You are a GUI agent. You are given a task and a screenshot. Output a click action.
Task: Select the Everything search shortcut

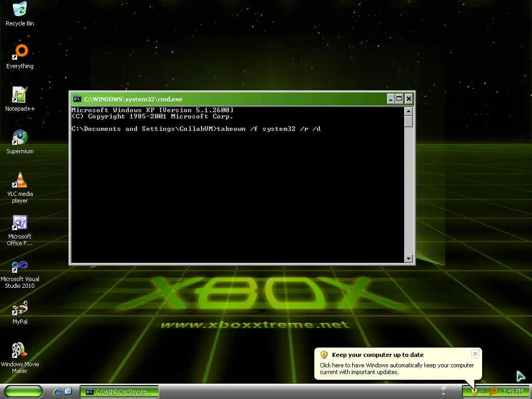20,56
